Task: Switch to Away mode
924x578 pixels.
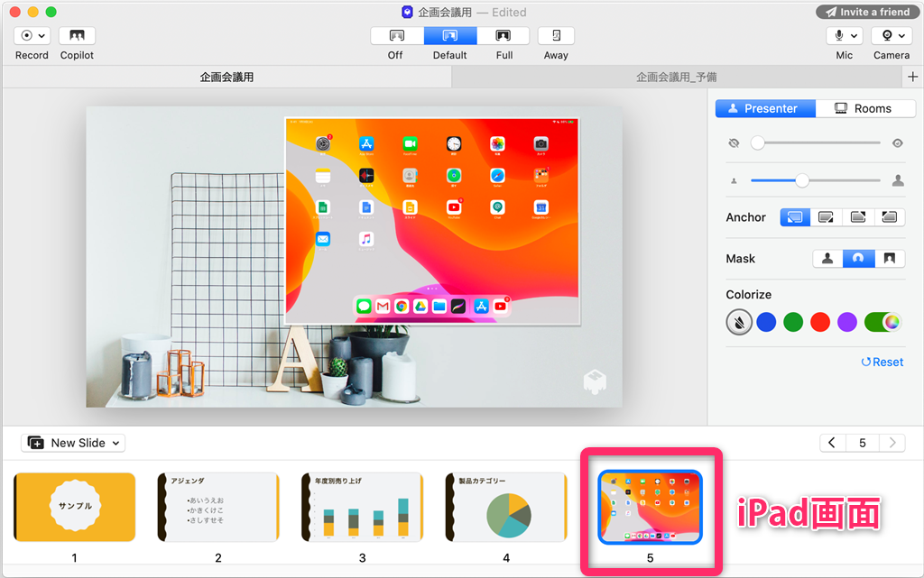Action: [x=556, y=36]
